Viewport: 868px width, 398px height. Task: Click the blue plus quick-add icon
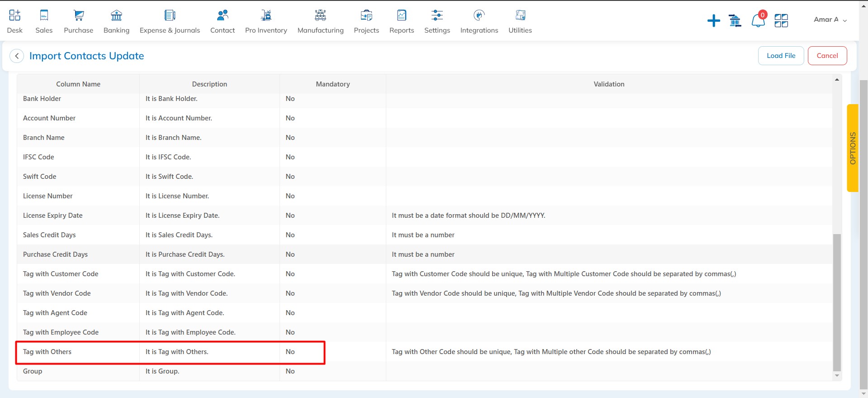(x=713, y=20)
